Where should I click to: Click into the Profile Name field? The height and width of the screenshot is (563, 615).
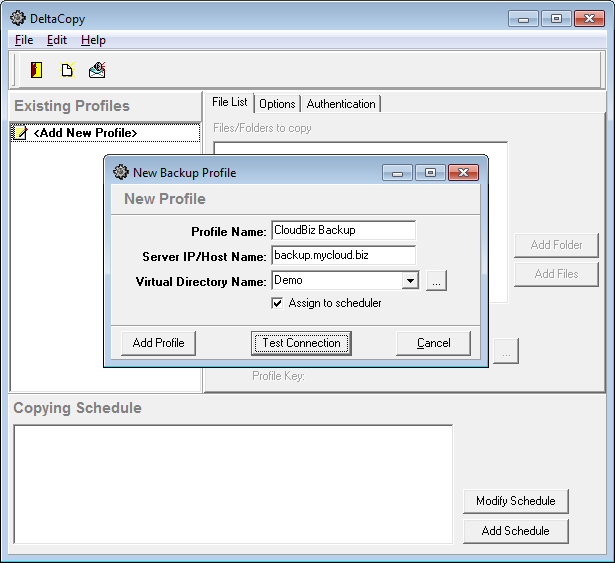point(343,231)
